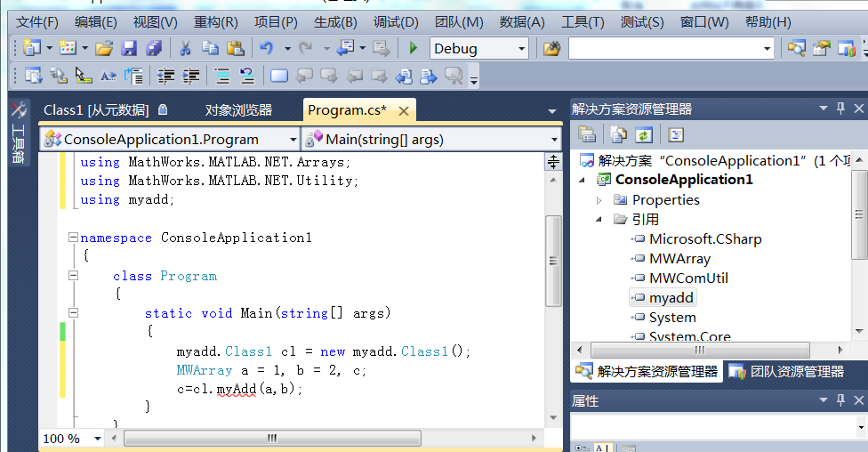Open the Debug configuration dropdown
868x452 pixels.
521,49
